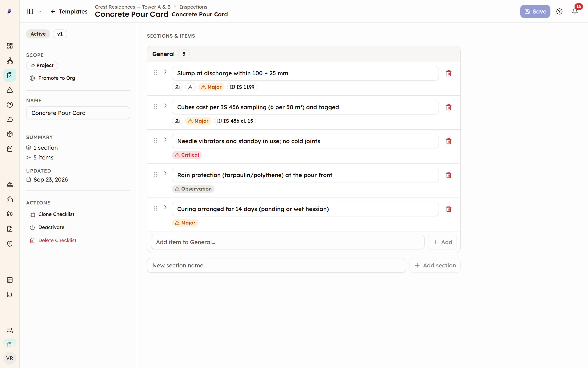The height and width of the screenshot is (368, 588).
Task: Delete the Needle vibrators item
Action: [449, 141]
